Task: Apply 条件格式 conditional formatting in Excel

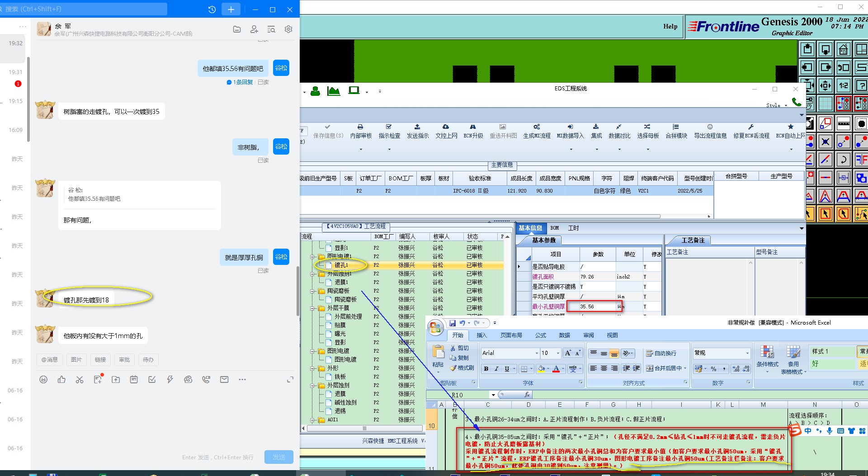Action: point(767,359)
